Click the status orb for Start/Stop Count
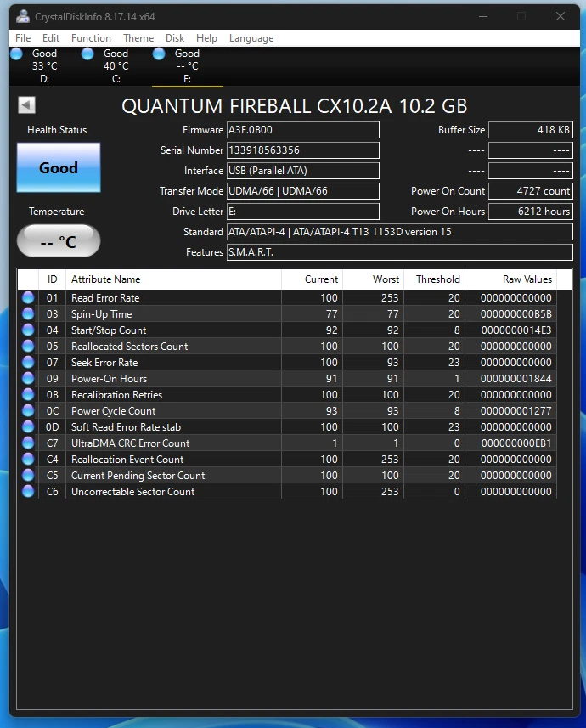 coord(28,330)
